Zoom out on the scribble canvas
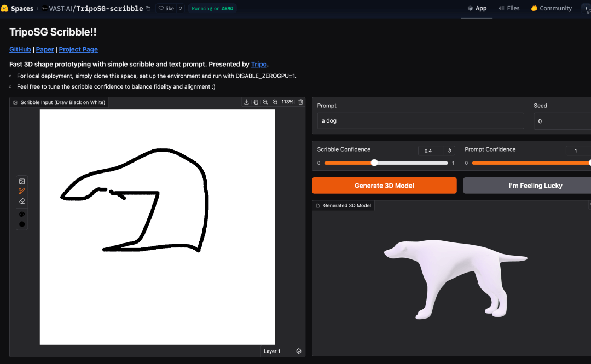 pos(265,102)
